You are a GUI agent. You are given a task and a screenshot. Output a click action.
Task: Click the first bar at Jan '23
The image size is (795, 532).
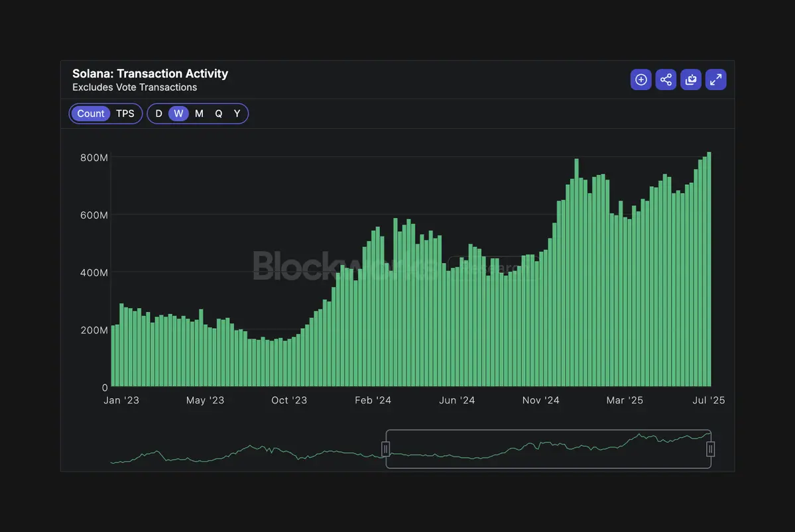coord(113,356)
